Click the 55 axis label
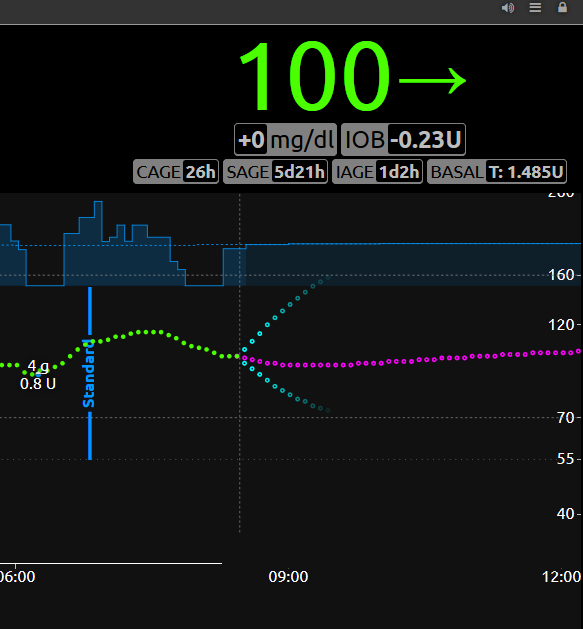Image resolution: width=583 pixels, height=629 pixels. coord(566,459)
